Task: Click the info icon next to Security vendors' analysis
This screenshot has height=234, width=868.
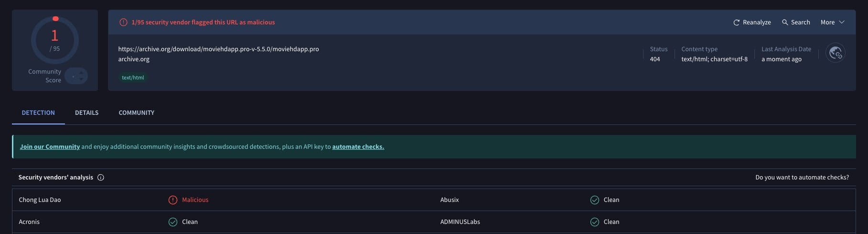Action: pyautogui.click(x=101, y=177)
